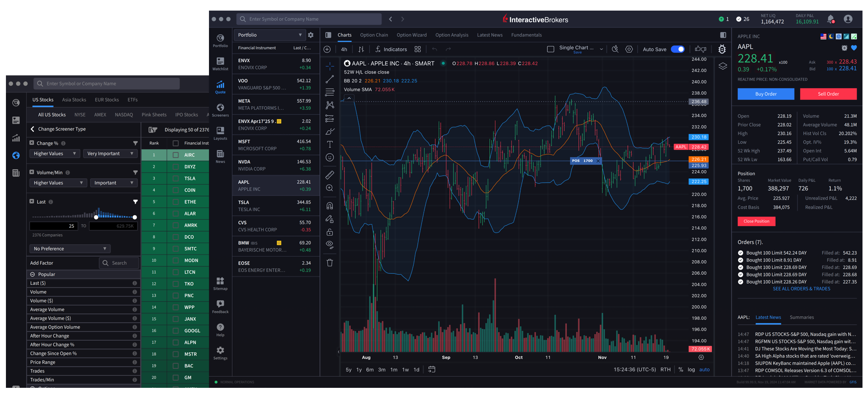
Task: Click the Sell Order button
Action: click(x=828, y=94)
